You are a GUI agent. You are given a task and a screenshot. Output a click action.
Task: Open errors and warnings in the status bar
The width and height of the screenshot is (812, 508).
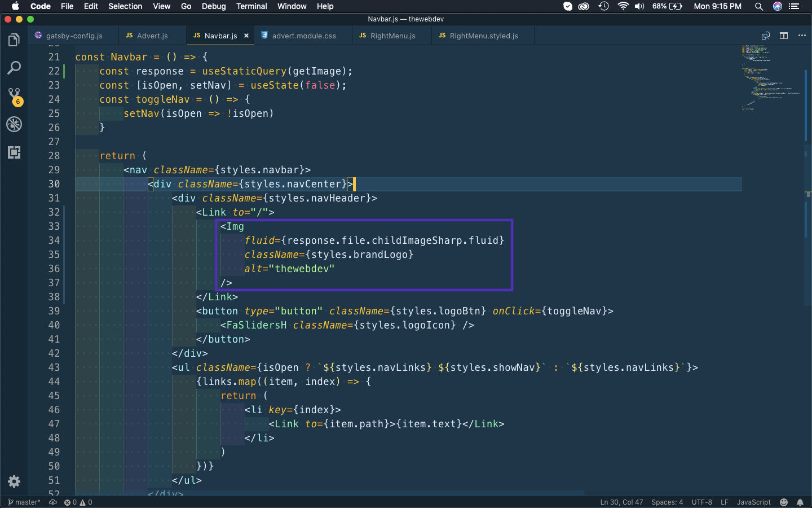(78, 502)
